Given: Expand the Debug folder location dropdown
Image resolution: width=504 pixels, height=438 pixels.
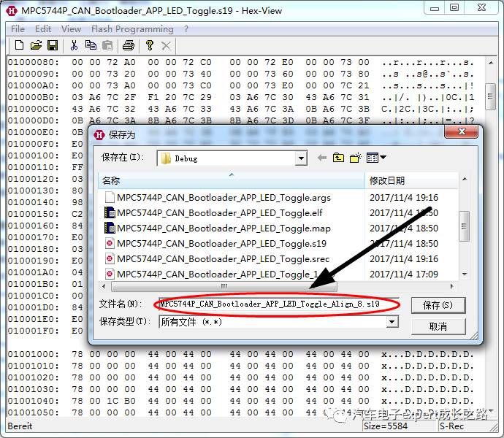Looking at the screenshot, I should pos(301,158).
